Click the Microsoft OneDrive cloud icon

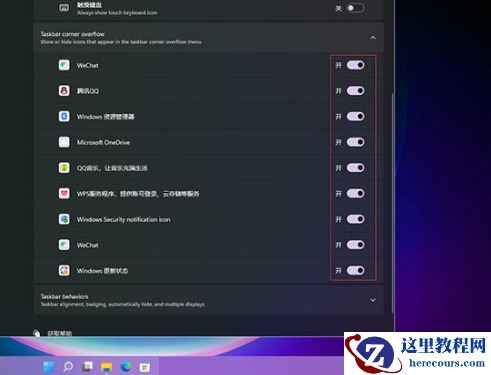click(x=64, y=142)
